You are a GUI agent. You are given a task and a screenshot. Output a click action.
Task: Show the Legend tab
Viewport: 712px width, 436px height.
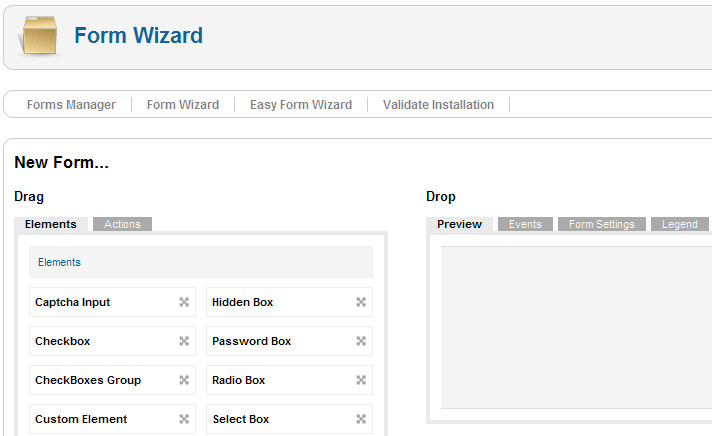(x=679, y=224)
